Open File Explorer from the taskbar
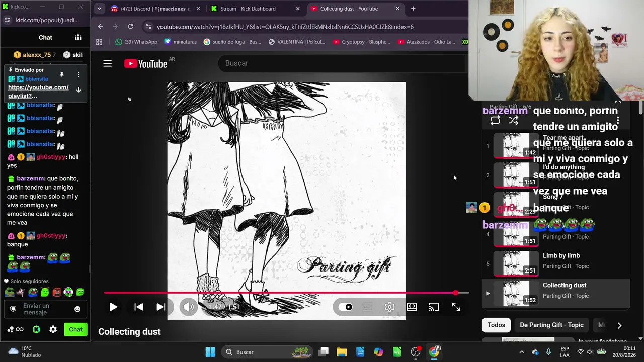The width and height of the screenshot is (644, 362). (342, 352)
